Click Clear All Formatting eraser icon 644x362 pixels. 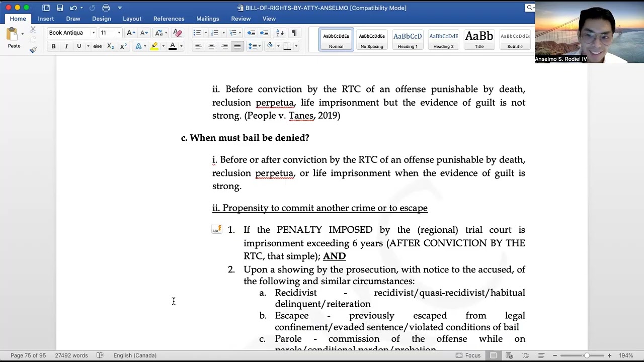click(177, 33)
